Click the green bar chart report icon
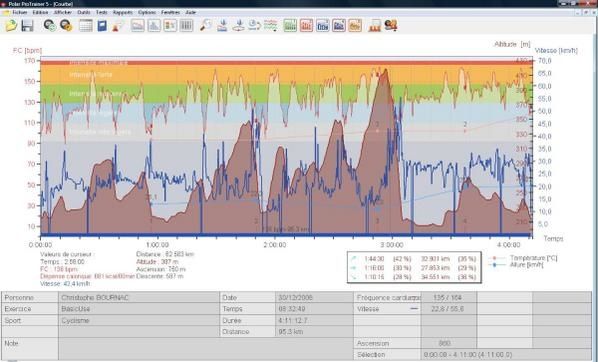This screenshot has width=598, height=362. pos(290,26)
